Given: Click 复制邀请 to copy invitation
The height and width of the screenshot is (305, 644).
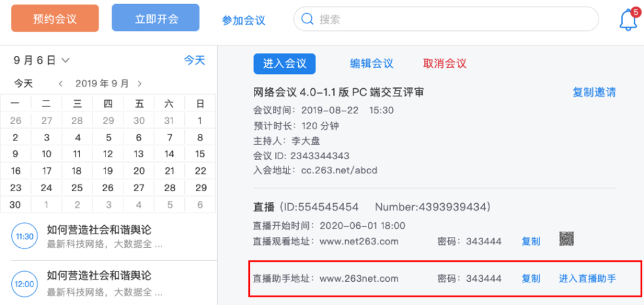Looking at the screenshot, I should (x=594, y=92).
